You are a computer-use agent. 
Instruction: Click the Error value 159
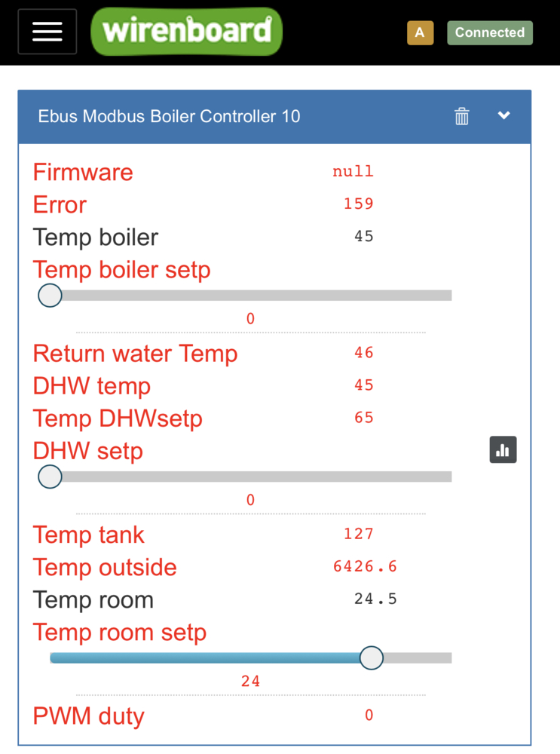coord(358,204)
